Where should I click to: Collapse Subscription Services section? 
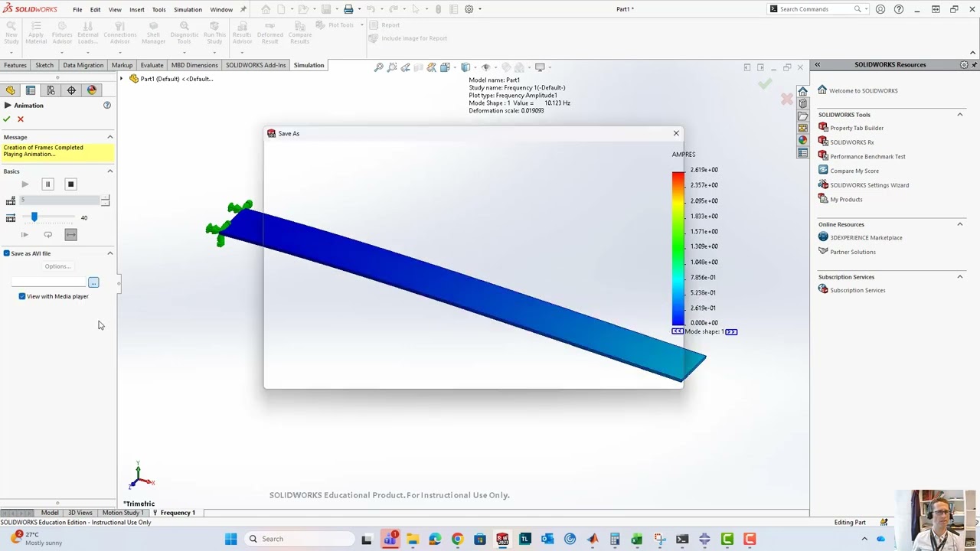pyautogui.click(x=959, y=277)
